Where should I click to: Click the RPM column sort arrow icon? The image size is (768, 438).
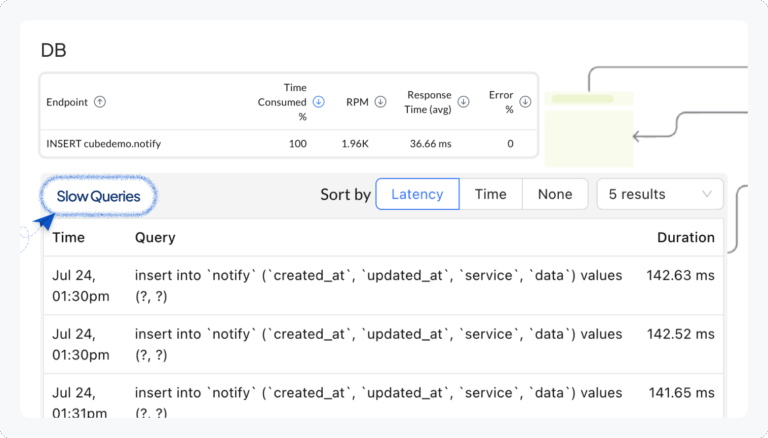tap(381, 101)
